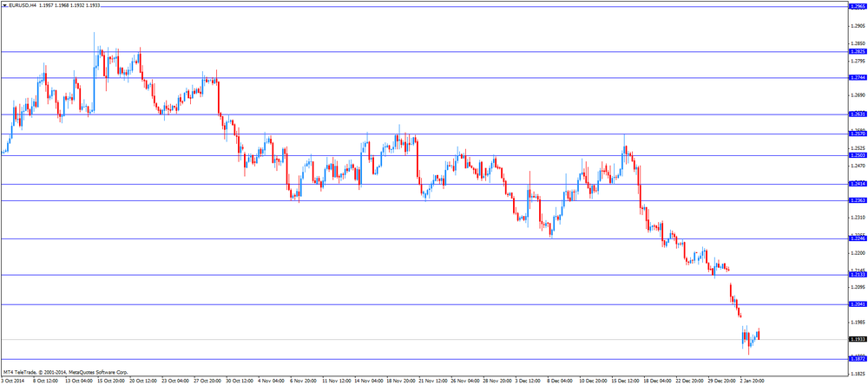
Task: Click the 27 Oct 20:00 time label
Action: (208, 382)
